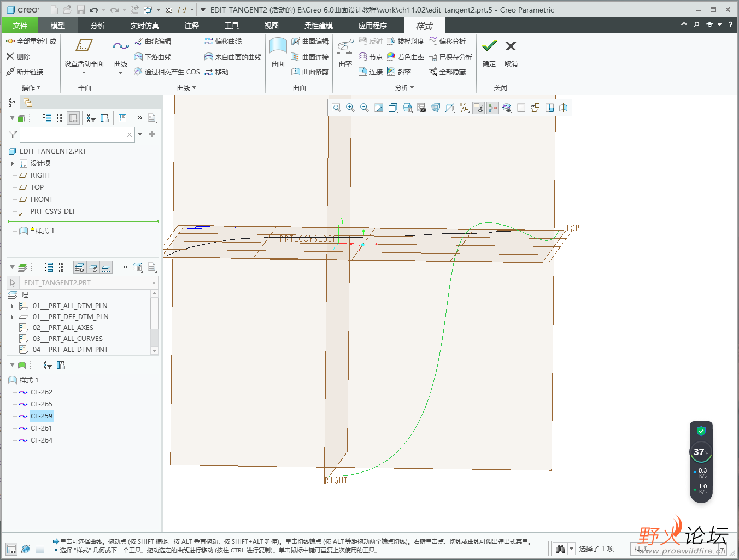The image size is (739, 560).
Task: Open the Display Style cube icon
Action: coord(393,108)
